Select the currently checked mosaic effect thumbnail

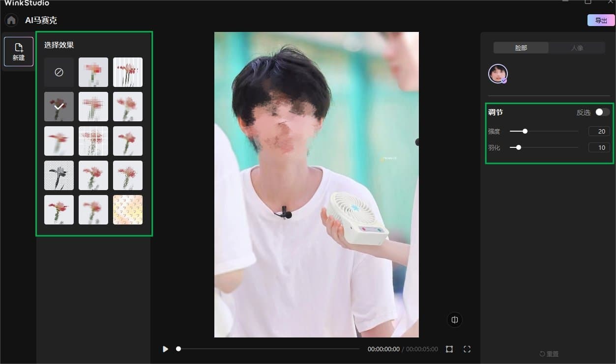[59, 106]
